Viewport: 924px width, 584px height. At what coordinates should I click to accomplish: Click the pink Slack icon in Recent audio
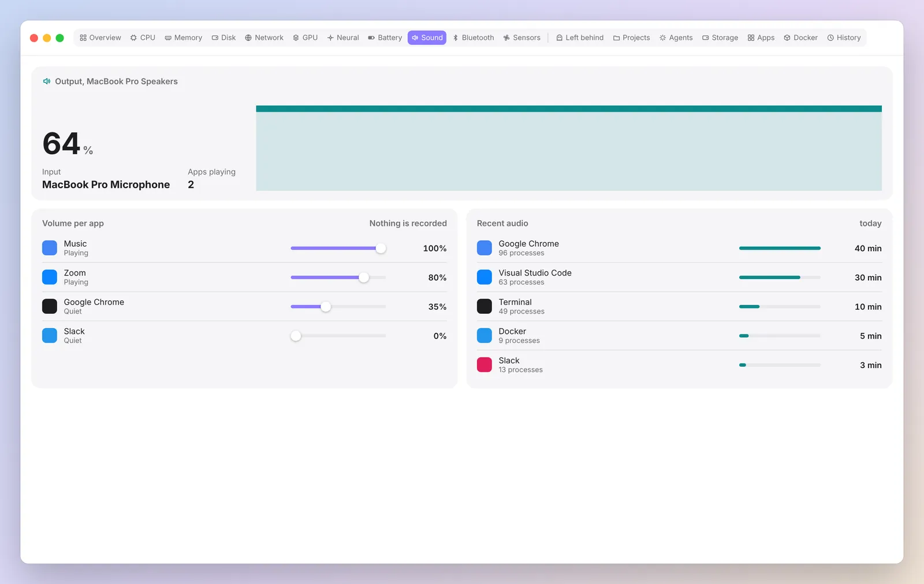tap(485, 365)
